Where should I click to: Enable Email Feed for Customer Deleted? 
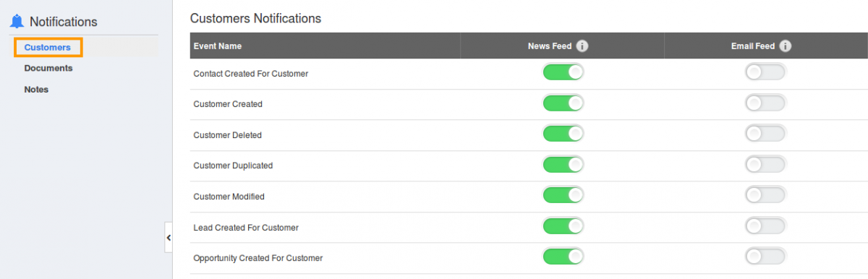tap(765, 134)
